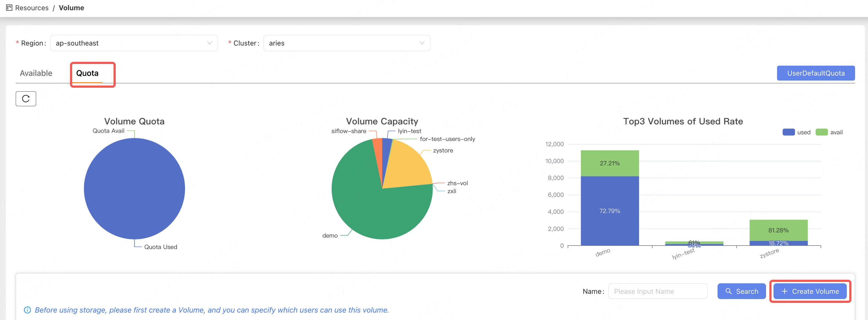Click the info icon beside the storage hint
Screen dimensions: 868x320
coord(27,310)
